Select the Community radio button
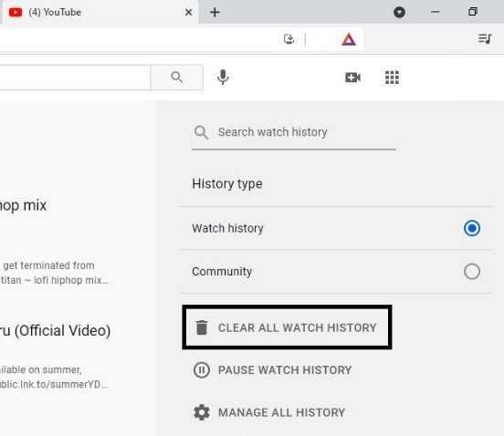504x436 pixels. [472, 272]
